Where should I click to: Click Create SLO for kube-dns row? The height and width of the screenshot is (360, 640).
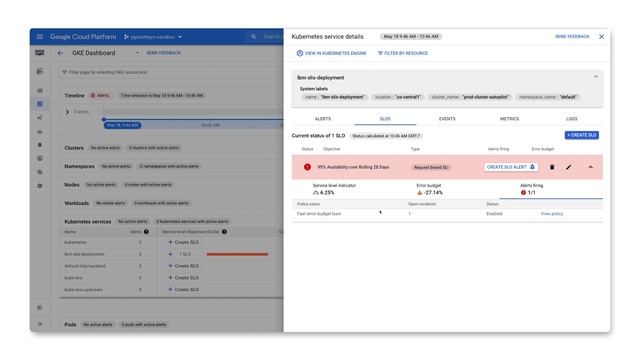pos(184,278)
